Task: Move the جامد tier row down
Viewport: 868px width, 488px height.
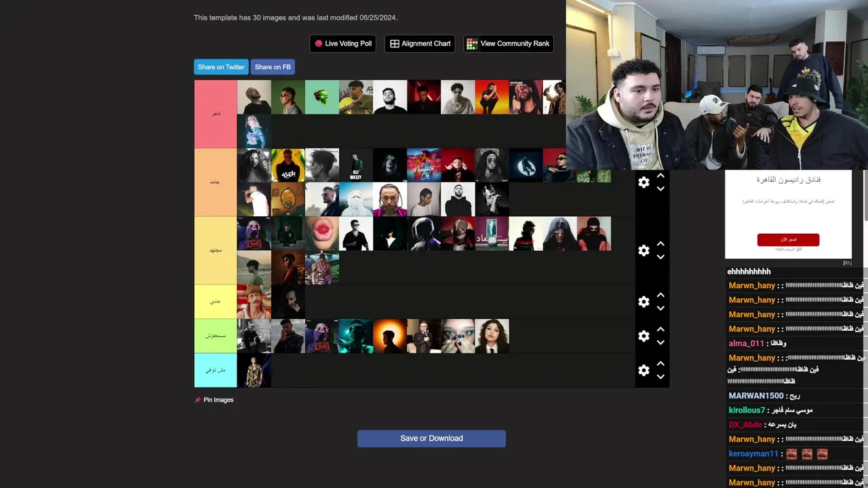Action: coord(660,189)
